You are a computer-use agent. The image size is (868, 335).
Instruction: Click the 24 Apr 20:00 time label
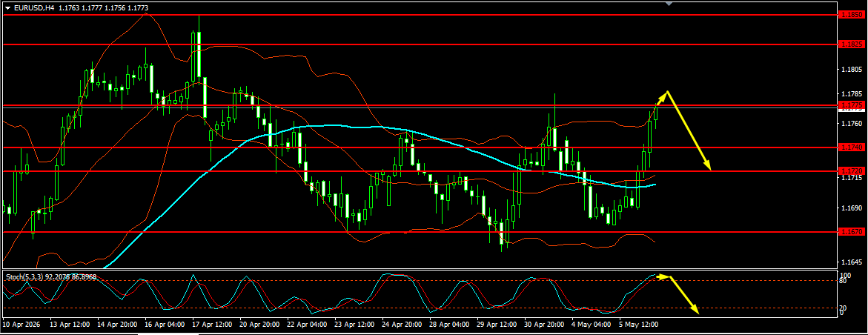coord(403,324)
